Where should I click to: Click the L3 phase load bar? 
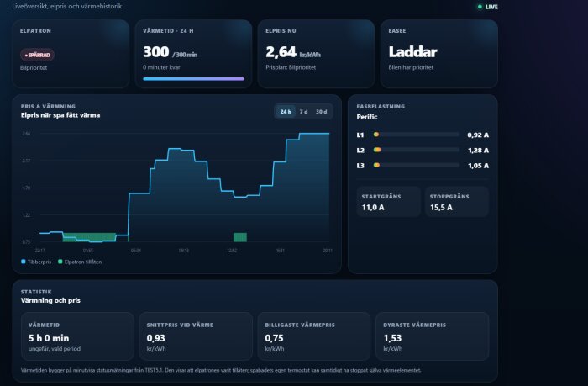click(417, 165)
